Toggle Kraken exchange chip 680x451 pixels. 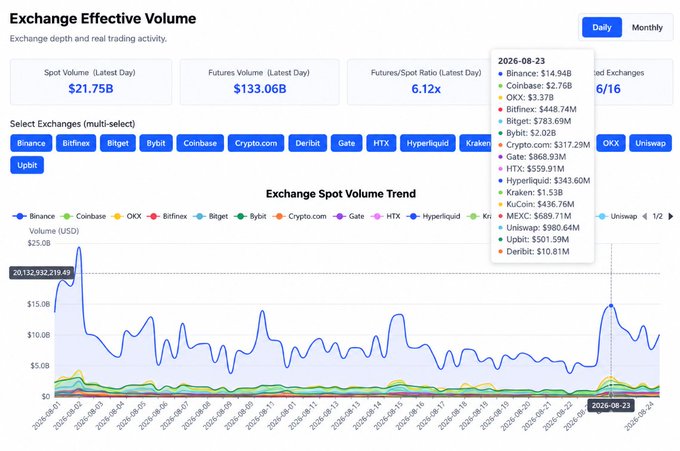tap(476, 143)
